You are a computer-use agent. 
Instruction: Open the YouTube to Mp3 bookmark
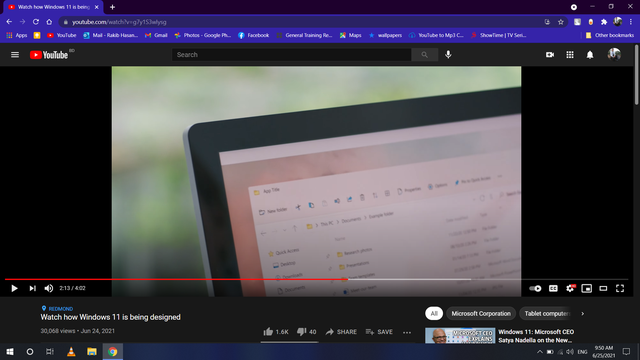[436, 36]
